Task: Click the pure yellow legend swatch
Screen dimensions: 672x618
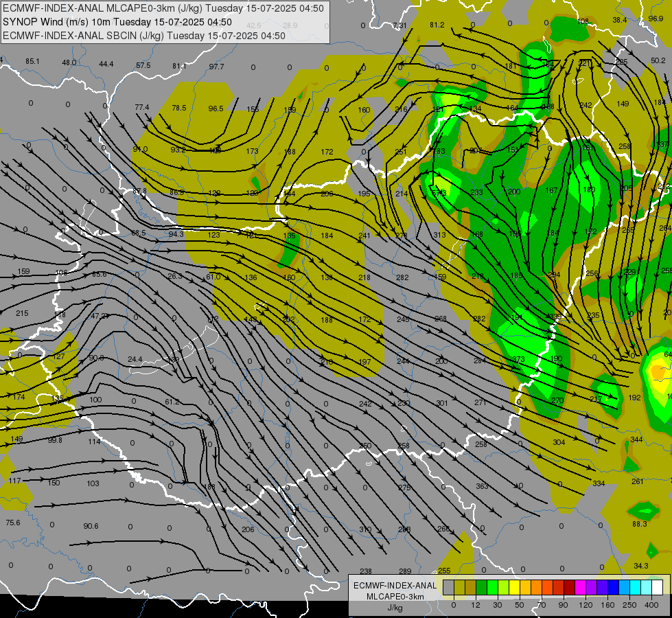Action: click(x=515, y=587)
